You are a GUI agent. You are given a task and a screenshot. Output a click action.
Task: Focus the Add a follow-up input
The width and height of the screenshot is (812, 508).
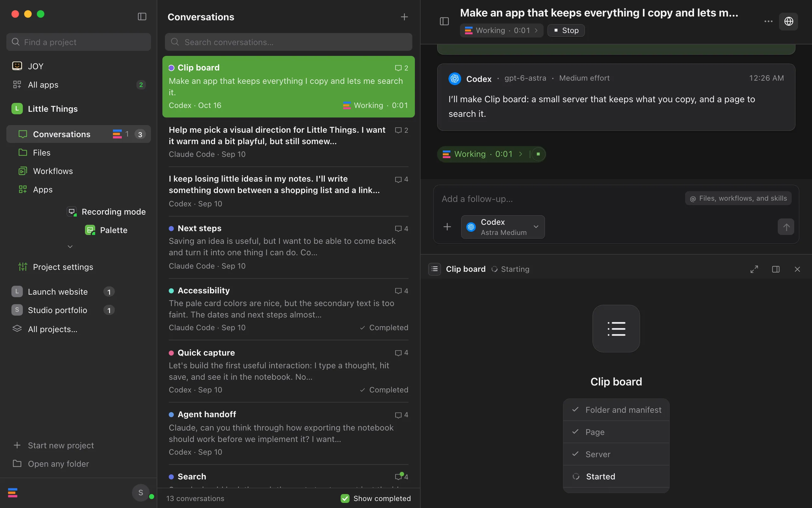coord(560,199)
